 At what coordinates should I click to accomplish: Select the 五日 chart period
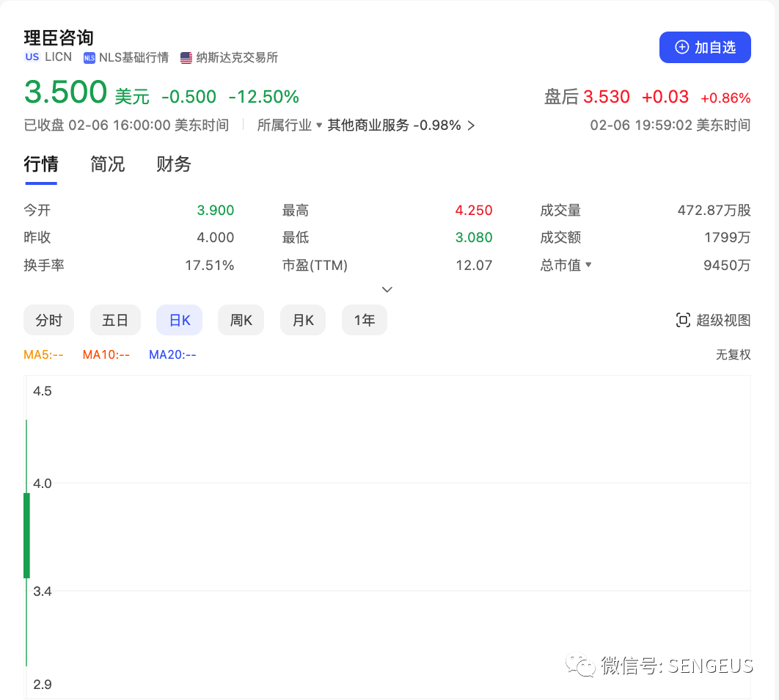pyautogui.click(x=115, y=320)
